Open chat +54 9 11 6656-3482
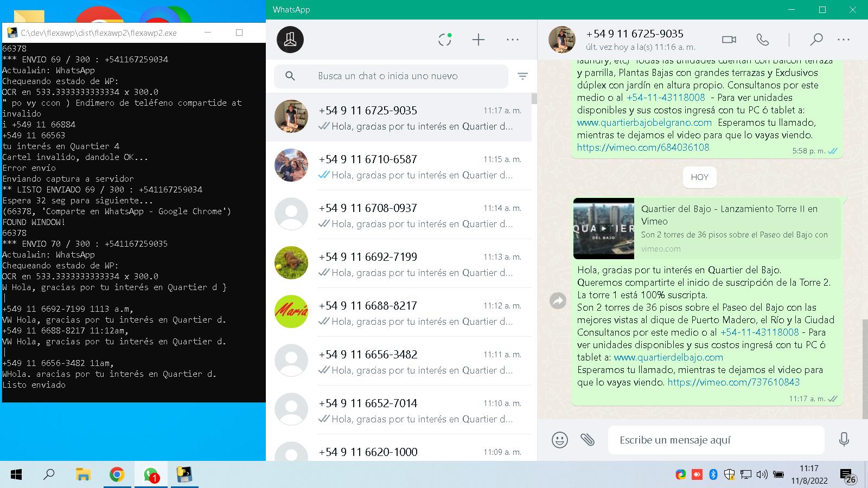868x488 pixels. (x=399, y=361)
